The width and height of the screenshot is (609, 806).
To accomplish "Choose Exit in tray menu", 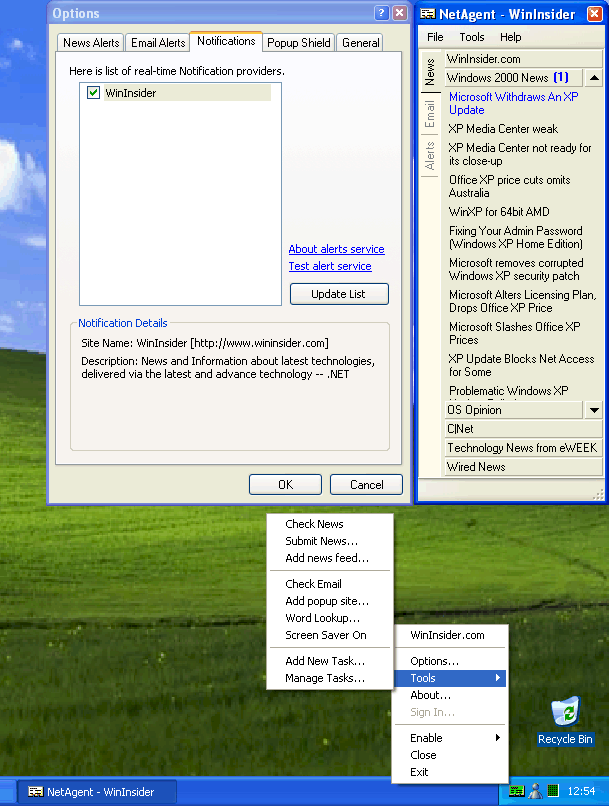I will coord(450,772).
